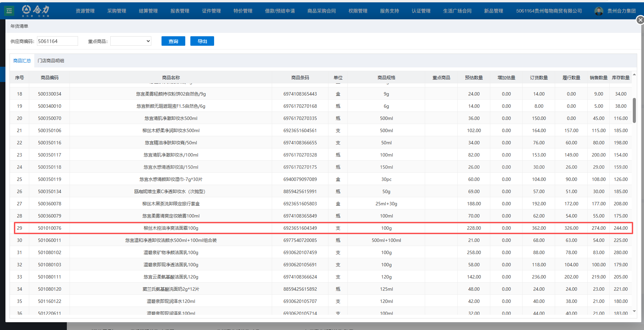Screen dimensions: 644x330
Task: Open the 重点商品 dropdown
Action: click(x=131, y=41)
